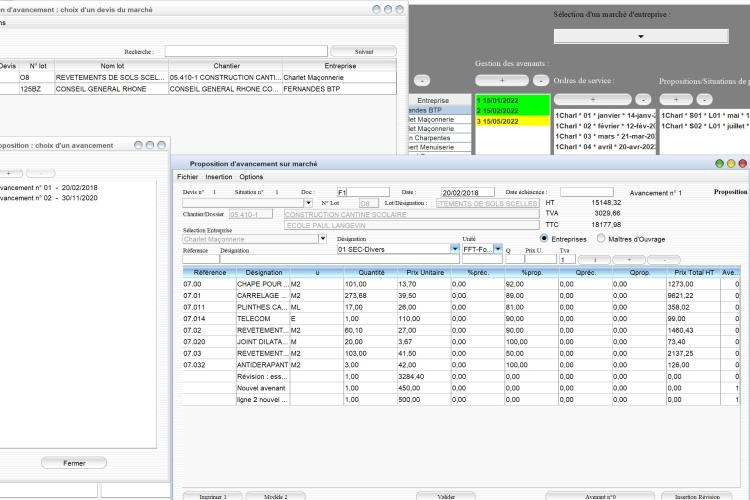Click the Prix U. input field

(540, 259)
